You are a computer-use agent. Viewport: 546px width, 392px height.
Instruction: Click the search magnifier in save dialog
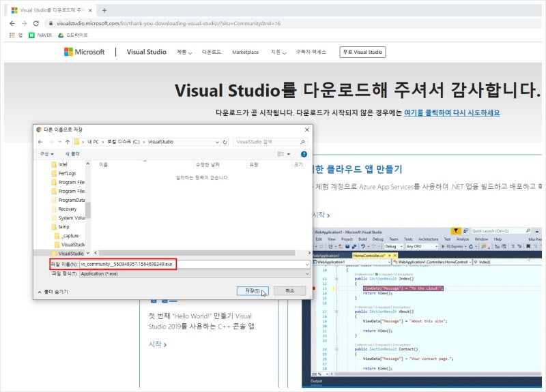click(x=302, y=142)
